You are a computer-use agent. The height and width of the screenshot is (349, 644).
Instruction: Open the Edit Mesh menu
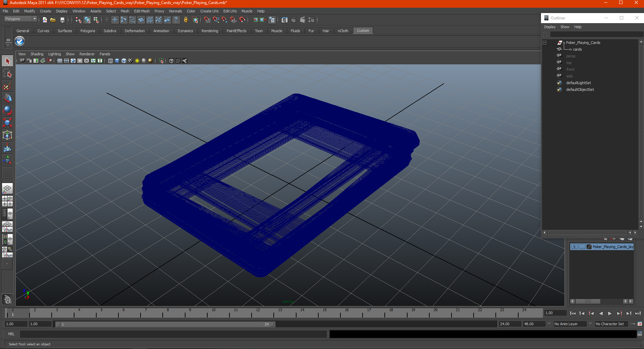click(x=142, y=11)
